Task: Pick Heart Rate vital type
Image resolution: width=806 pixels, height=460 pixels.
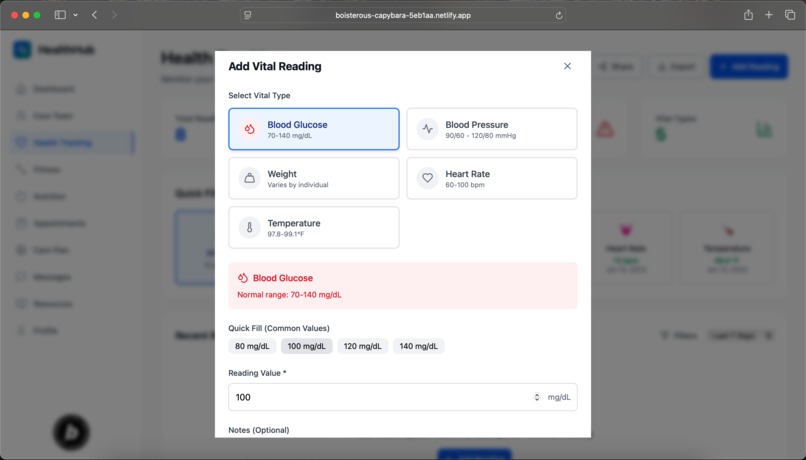Action: pos(491,178)
